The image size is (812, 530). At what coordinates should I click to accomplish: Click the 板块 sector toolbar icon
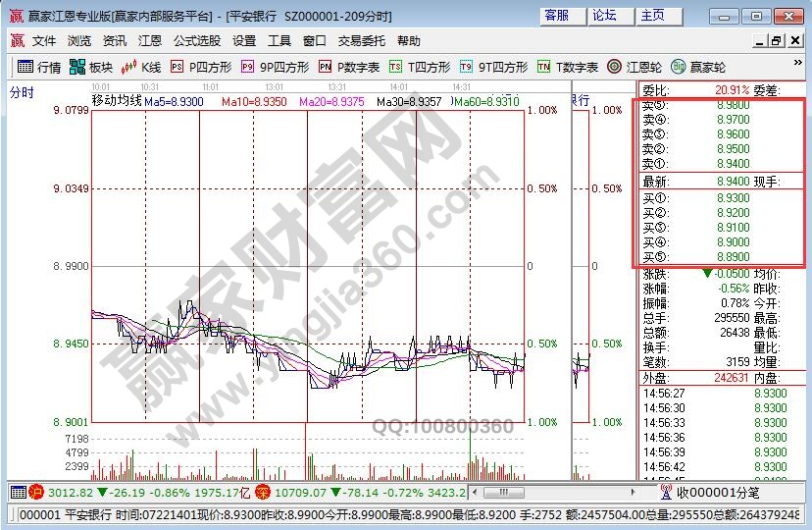point(91,67)
